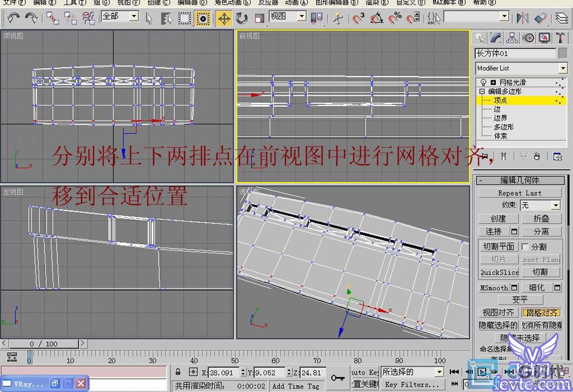Select the Unlink Selection tool
The height and width of the screenshot is (392, 573).
[x=71, y=18]
